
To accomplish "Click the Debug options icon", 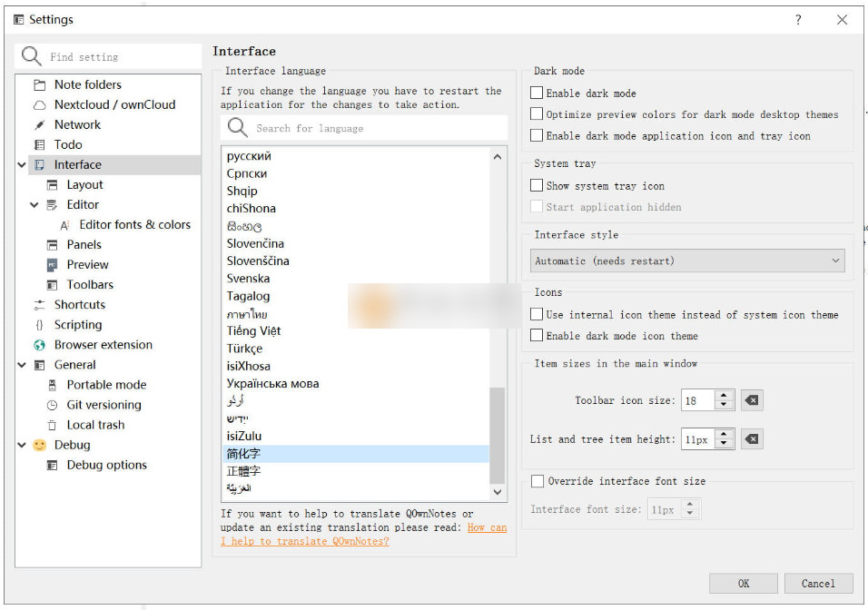I will 52,465.
